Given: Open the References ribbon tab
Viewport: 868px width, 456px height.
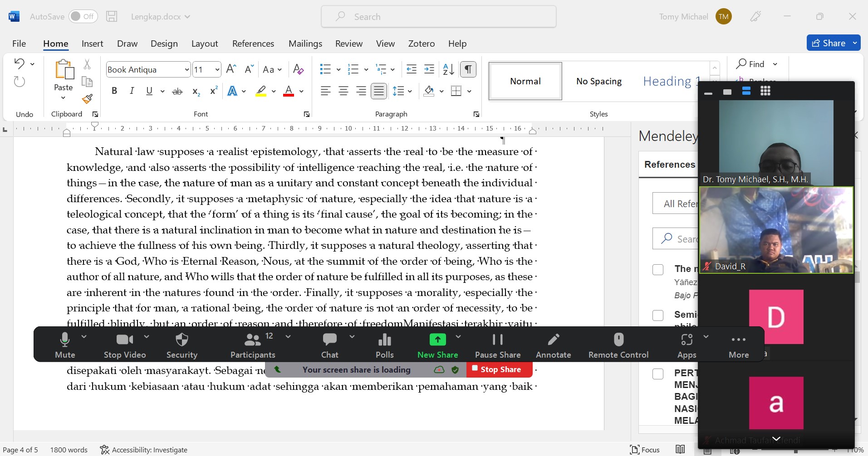Looking at the screenshot, I should 253,44.
